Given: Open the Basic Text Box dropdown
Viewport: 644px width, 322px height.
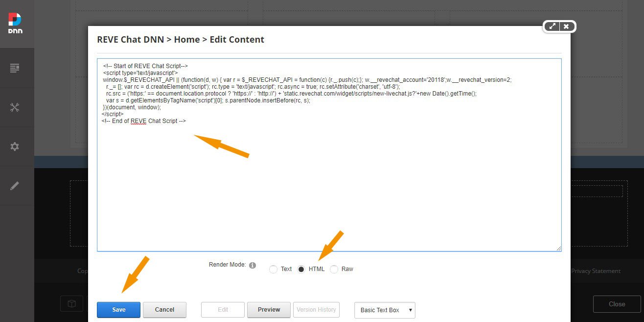Looking at the screenshot, I should click(385, 310).
